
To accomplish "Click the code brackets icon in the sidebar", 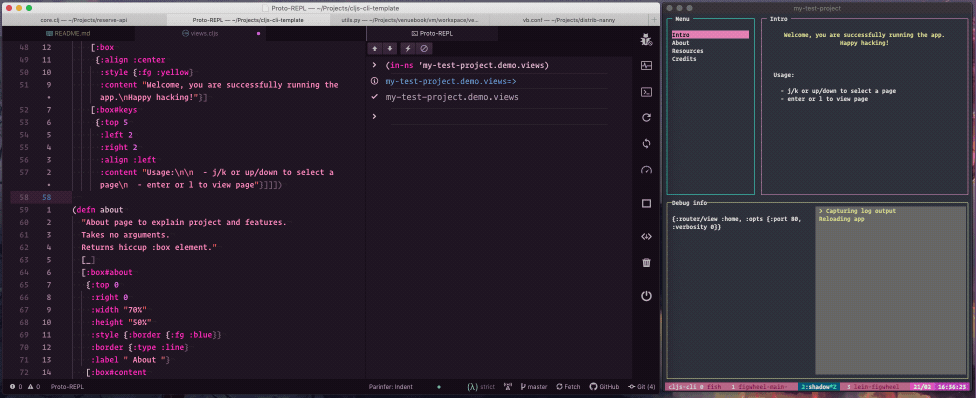I will click(646, 236).
